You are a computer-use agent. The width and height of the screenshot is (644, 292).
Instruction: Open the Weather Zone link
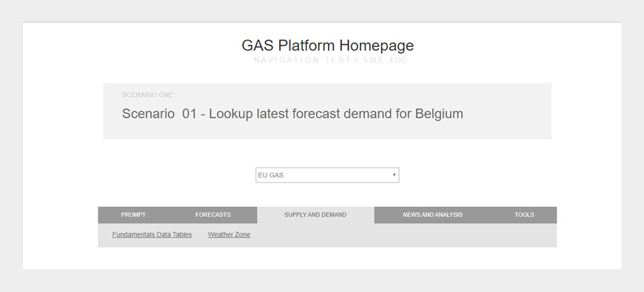click(229, 234)
